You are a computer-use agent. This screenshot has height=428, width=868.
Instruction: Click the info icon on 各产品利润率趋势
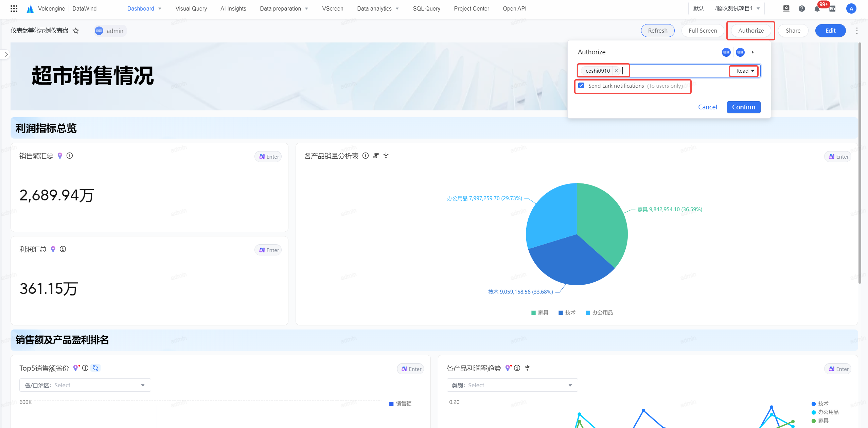[517, 368]
